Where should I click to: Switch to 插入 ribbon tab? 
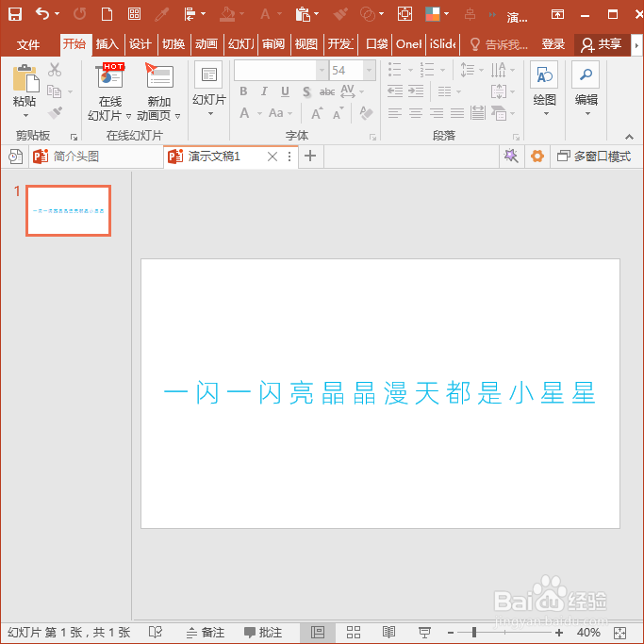[107, 44]
